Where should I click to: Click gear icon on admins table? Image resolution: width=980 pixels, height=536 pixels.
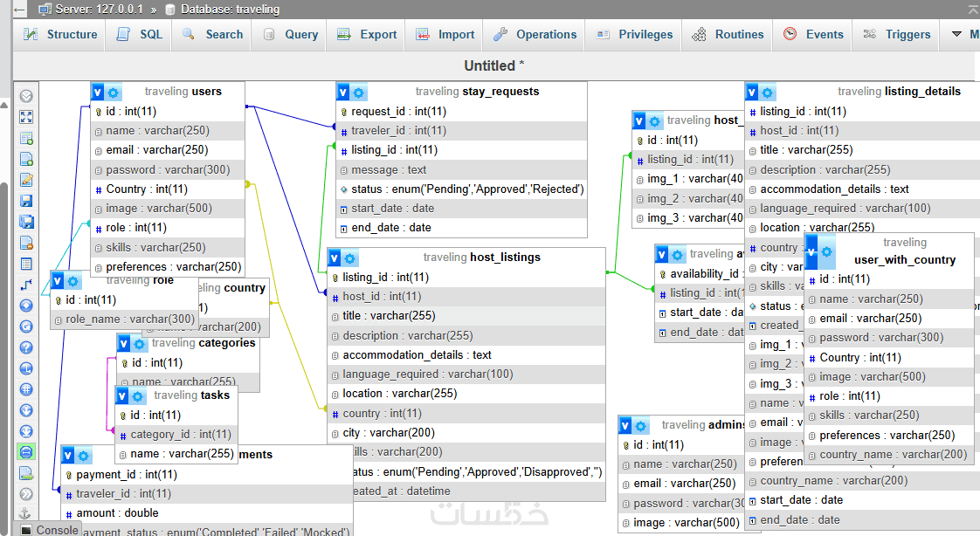(640, 426)
